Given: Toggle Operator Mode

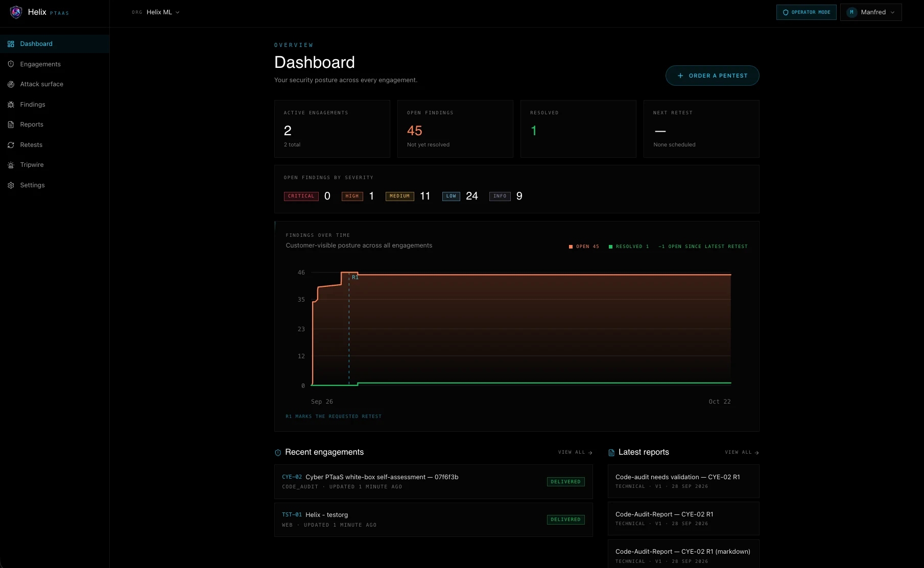Looking at the screenshot, I should (x=806, y=12).
